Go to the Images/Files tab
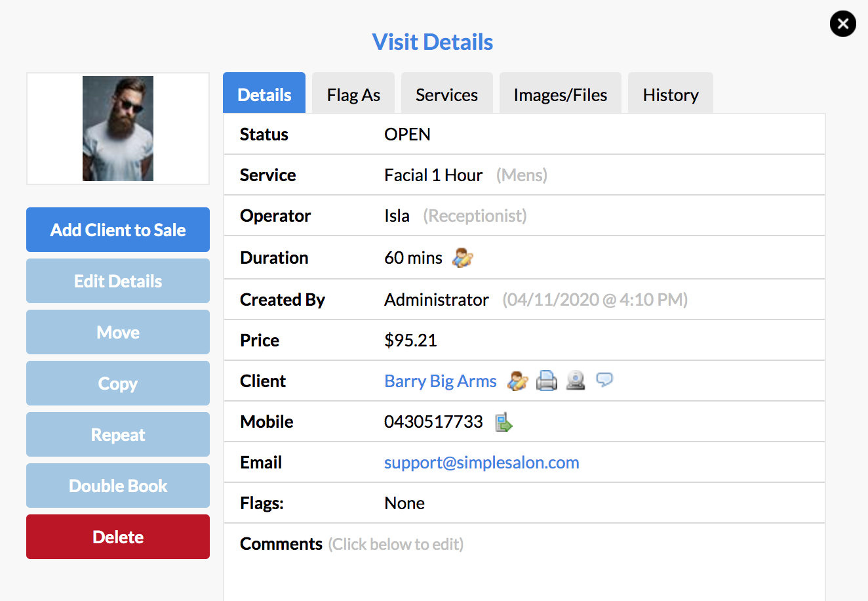Image resolution: width=868 pixels, height=601 pixels. 561,95
